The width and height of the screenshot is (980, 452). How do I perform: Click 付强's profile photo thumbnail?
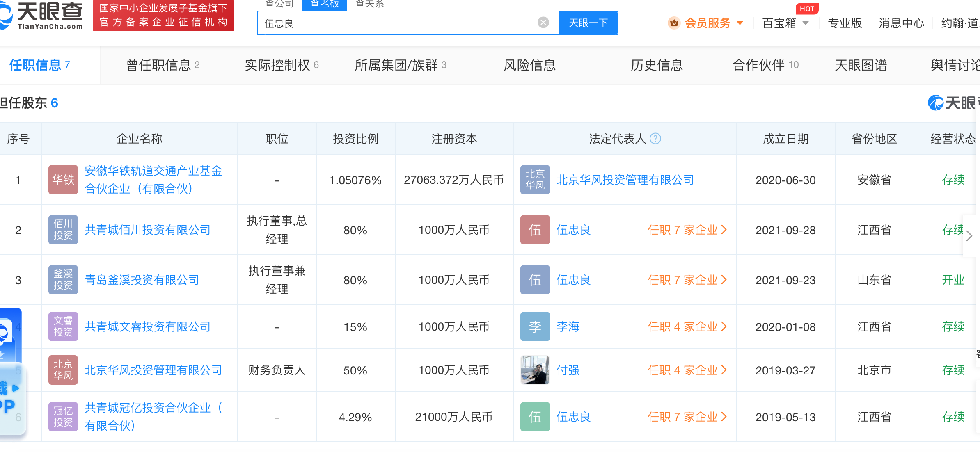click(535, 370)
